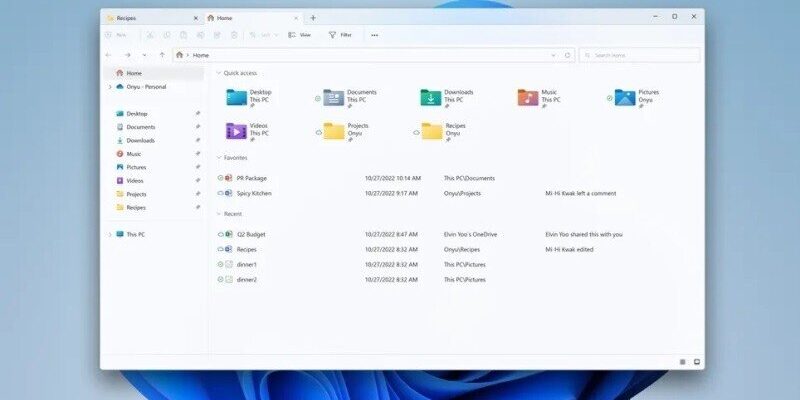The width and height of the screenshot is (800, 400).
Task: Switch to the Recipes tab
Action: pyautogui.click(x=152, y=18)
